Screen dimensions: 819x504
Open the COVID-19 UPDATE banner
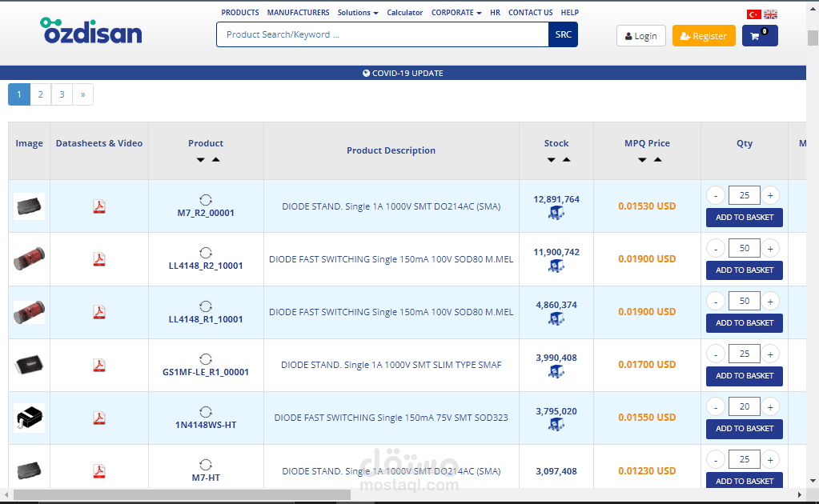point(403,73)
